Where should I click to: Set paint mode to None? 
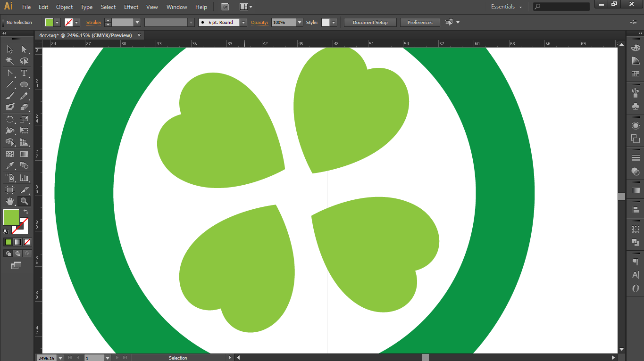[27, 242]
